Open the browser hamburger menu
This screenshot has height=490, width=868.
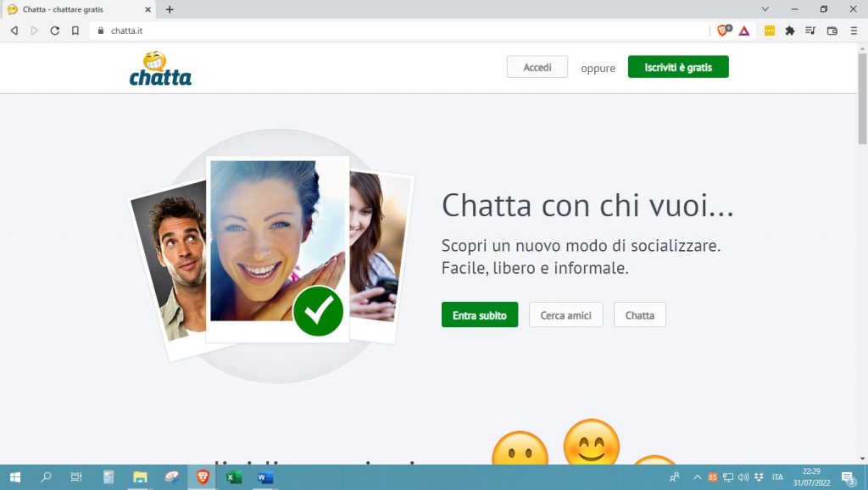tap(853, 31)
